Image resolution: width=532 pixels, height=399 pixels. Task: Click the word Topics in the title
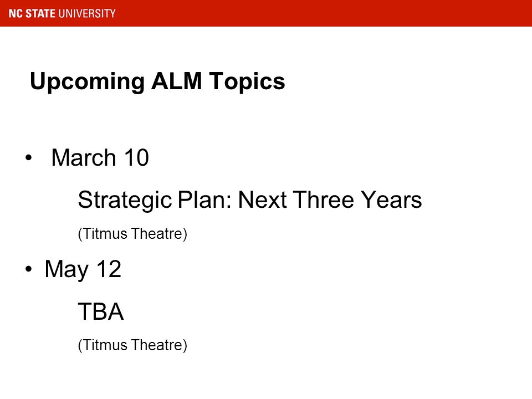247,83
